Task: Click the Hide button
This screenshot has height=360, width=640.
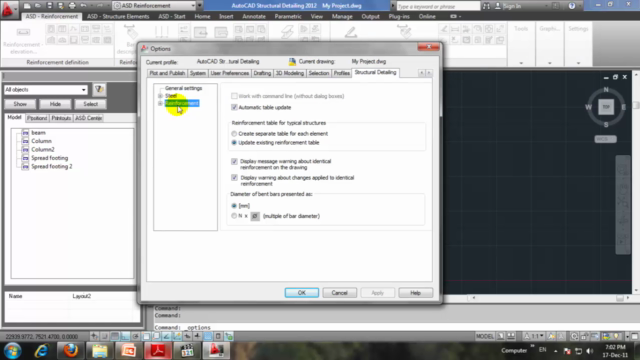Action: point(55,104)
